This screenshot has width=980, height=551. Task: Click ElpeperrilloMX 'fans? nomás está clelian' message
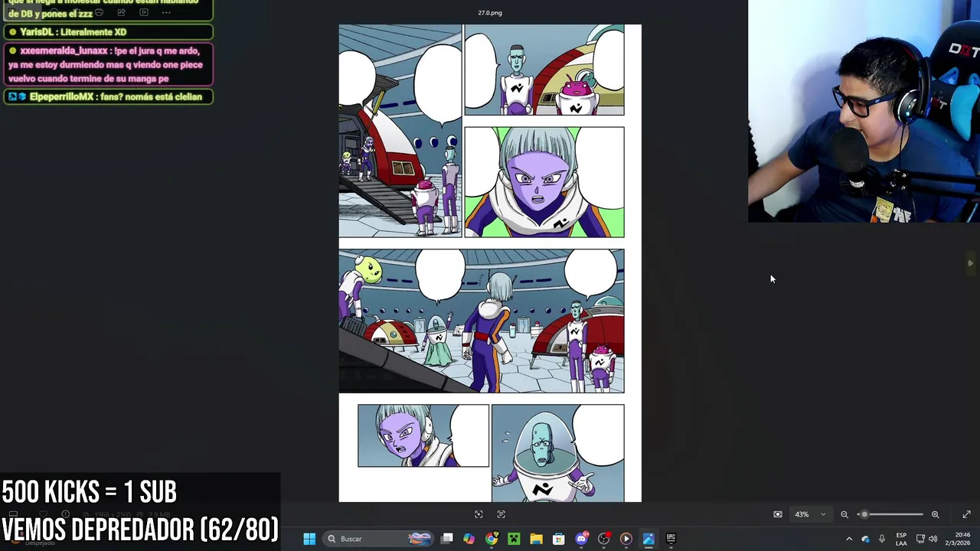tap(108, 97)
